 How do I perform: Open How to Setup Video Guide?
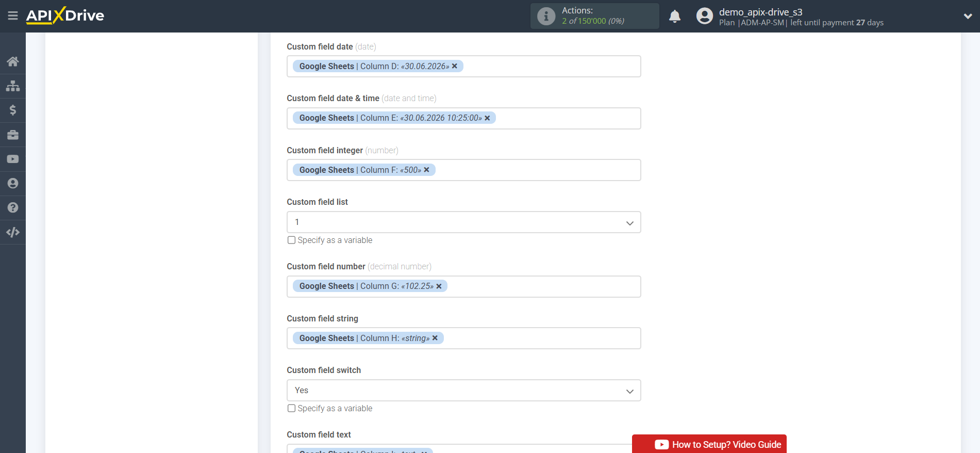pos(709,444)
